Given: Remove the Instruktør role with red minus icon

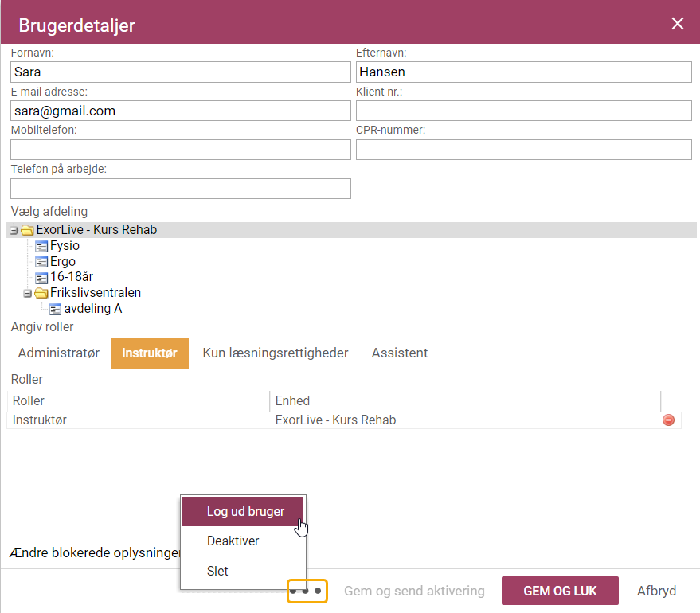Looking at the screenshot, I should click(668, 420).
